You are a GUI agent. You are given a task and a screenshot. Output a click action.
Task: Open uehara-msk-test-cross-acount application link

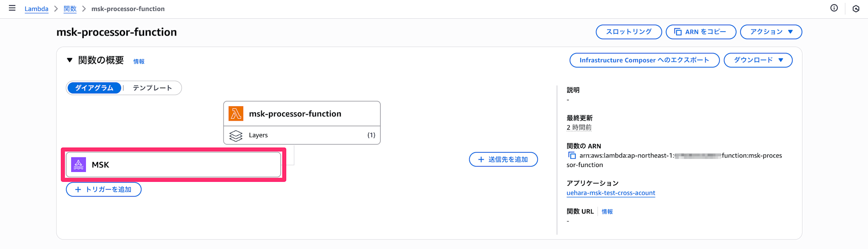(x=611, y=193)
